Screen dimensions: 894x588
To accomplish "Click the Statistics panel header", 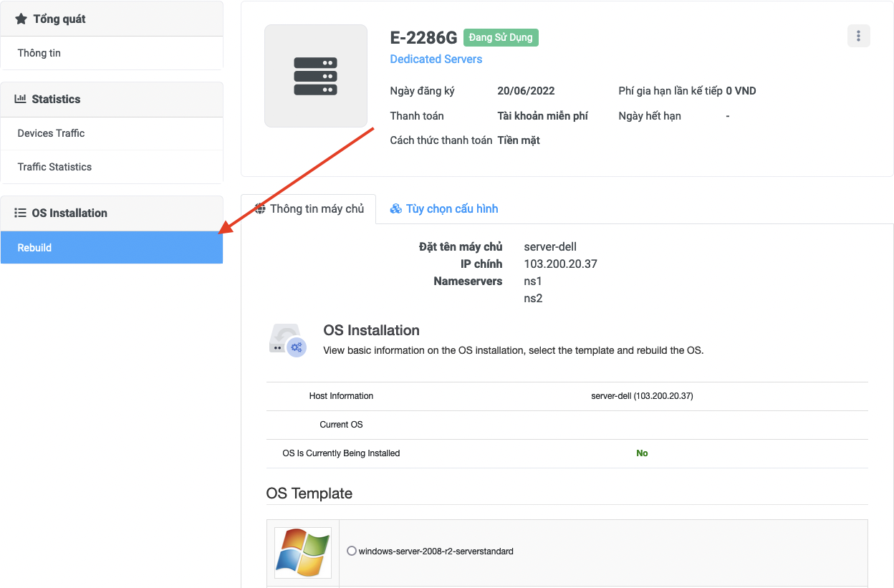I will coord(112,100).
